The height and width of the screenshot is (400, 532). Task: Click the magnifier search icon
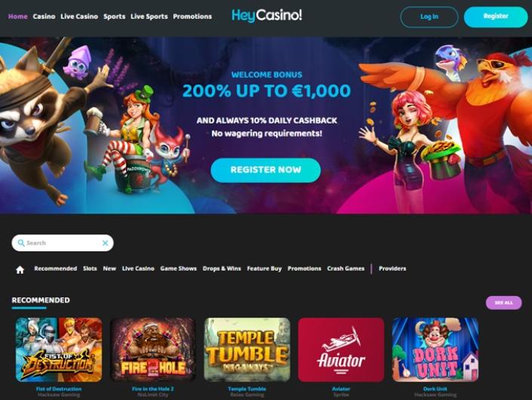pyautogui.click(x=21, y=243)
